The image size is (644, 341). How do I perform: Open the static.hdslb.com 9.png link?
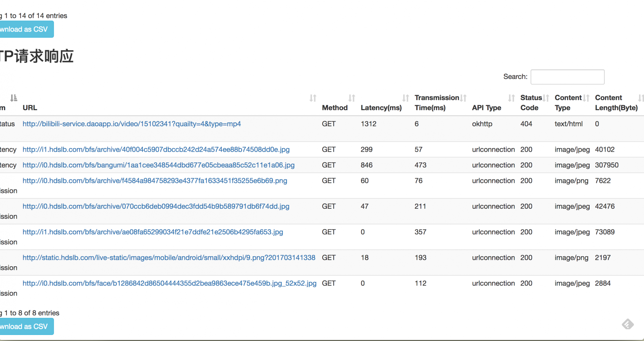[x=169, y=258]
